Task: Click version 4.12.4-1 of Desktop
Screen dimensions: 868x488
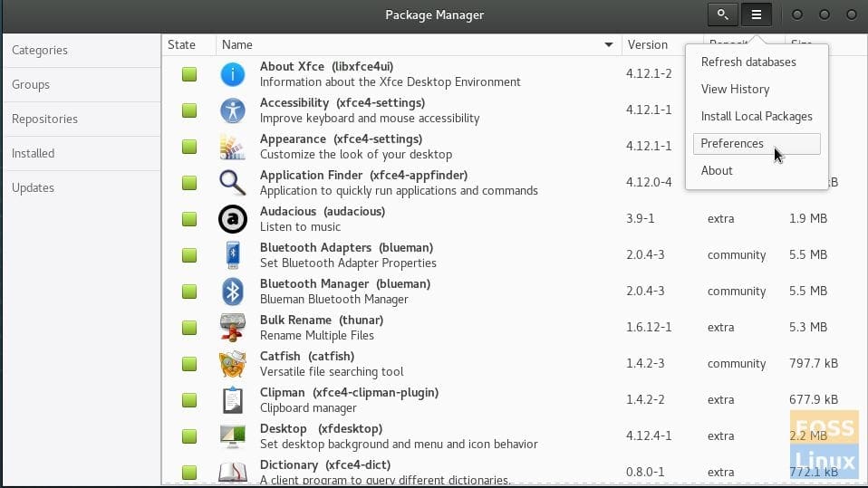Action: [x=649, y=436]
